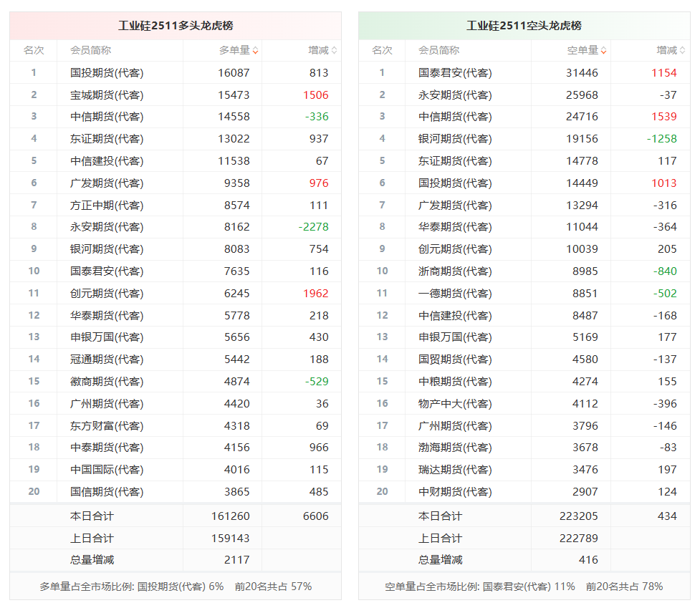Sort short table by 增减 arrow icon
This screenshot has width=700, height=608.
683,50
